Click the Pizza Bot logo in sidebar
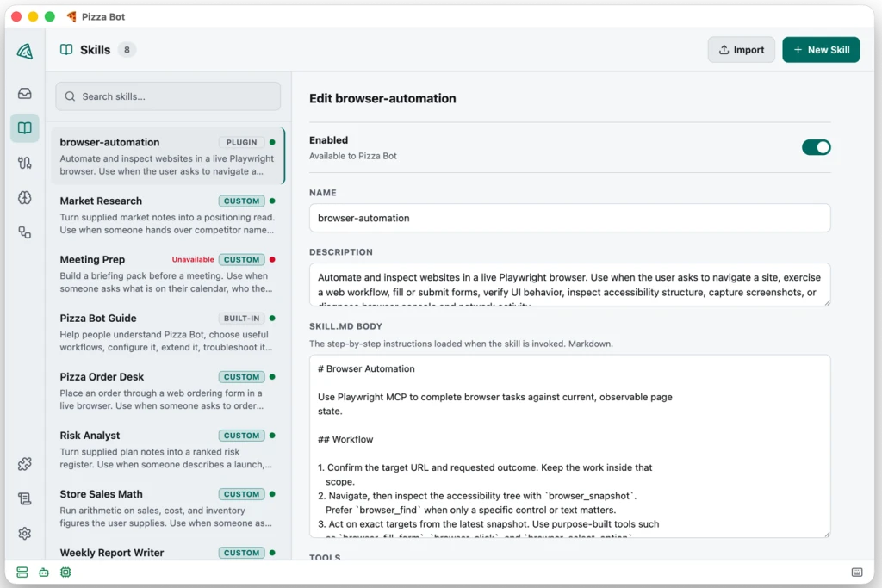 25,51
